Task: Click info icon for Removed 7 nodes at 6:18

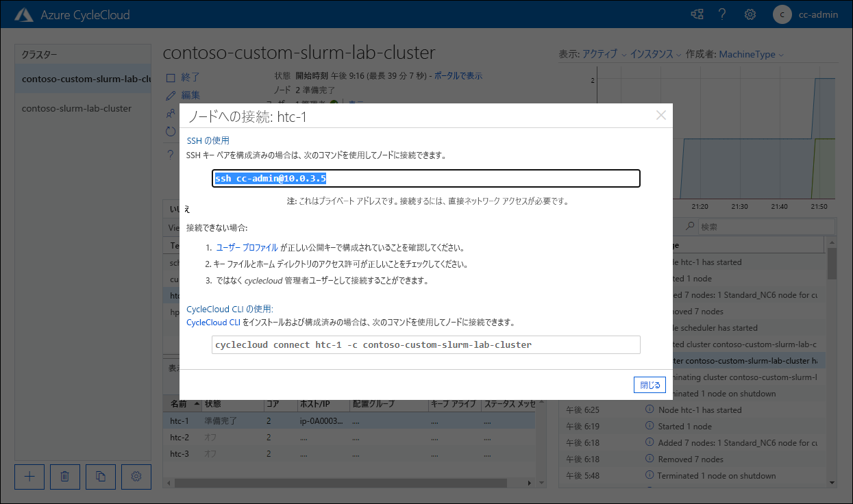Action: [x=650, y=459]
